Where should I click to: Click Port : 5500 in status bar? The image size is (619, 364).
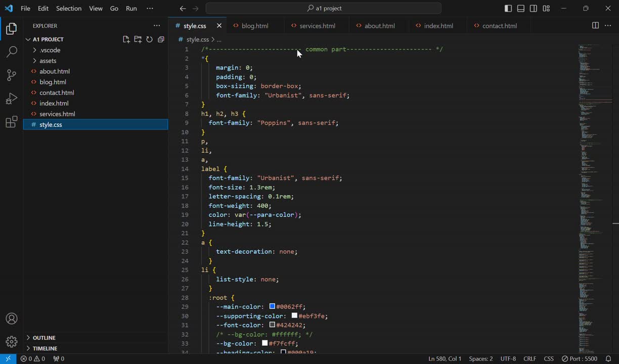coord(579,359)
